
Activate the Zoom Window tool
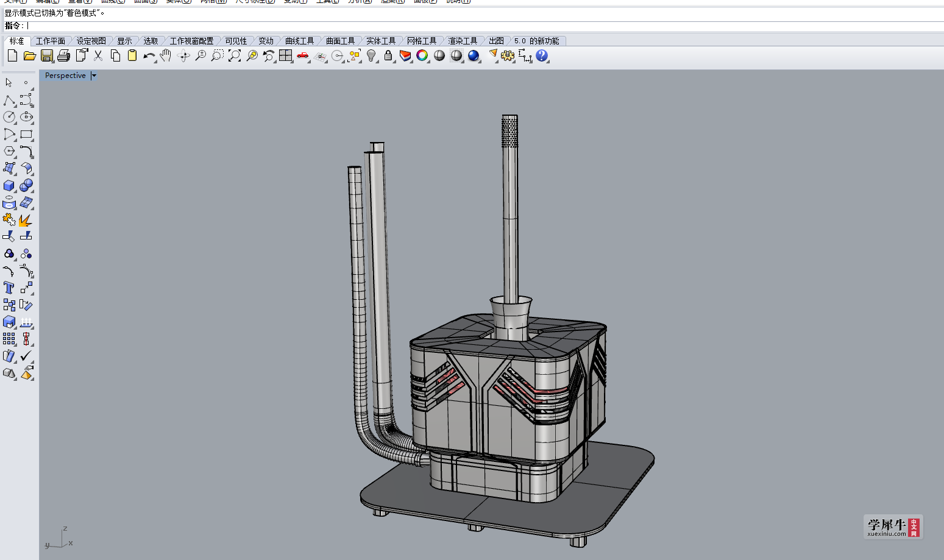click(x=217, y=56)
